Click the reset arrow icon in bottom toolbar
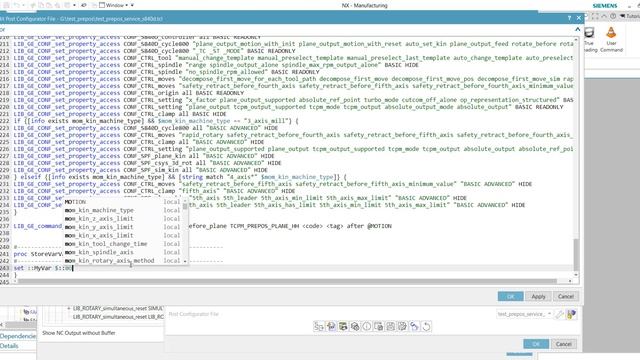Image resolution: width=640 pixels, height=360 pixels. [427, 327]
